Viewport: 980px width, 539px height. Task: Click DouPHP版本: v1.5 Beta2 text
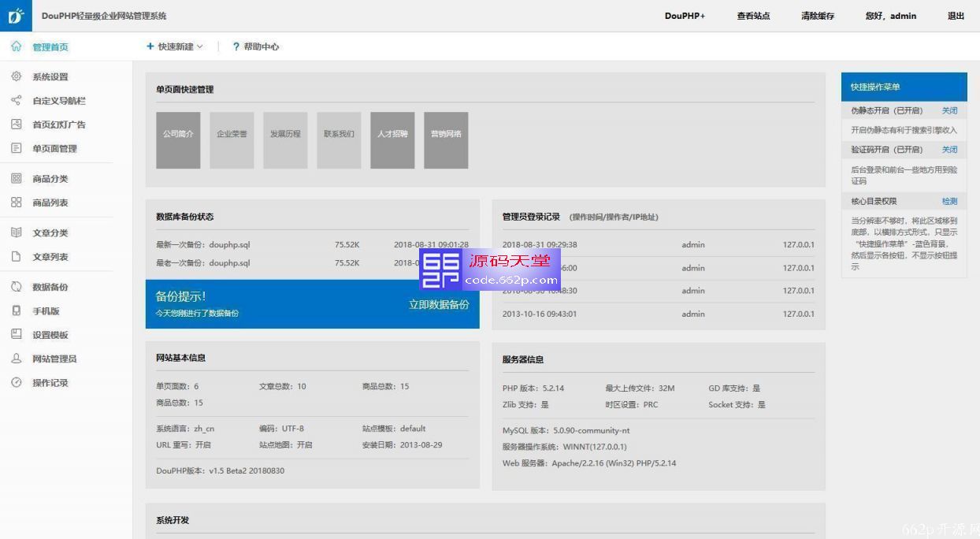click(x=221, y=470)
